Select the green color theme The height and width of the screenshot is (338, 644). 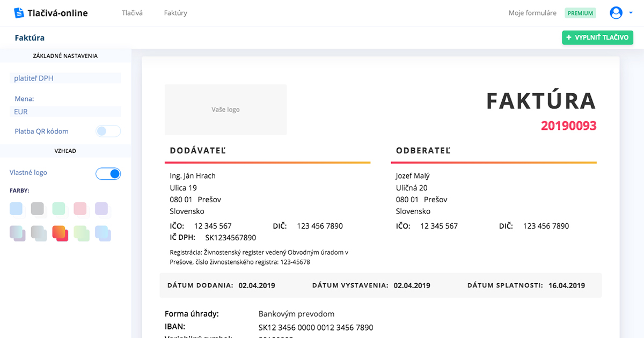click(x=58, y=209)
